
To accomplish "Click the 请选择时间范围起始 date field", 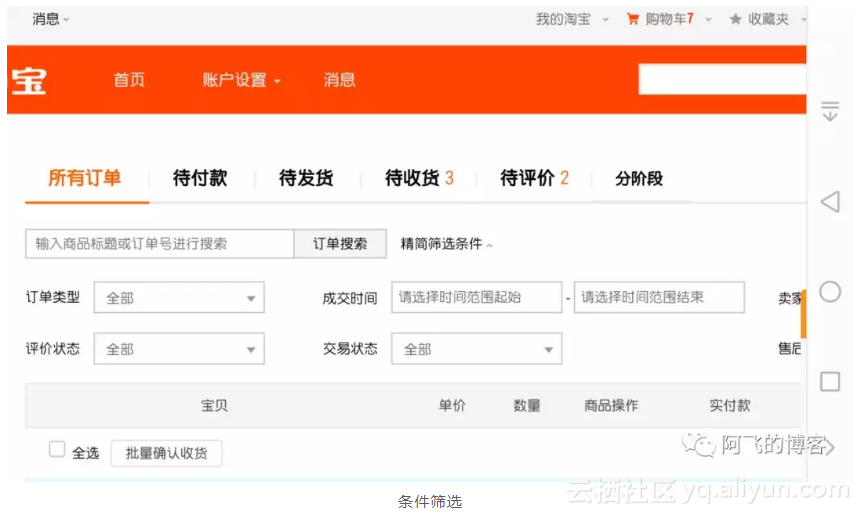I will click(477, 298).
